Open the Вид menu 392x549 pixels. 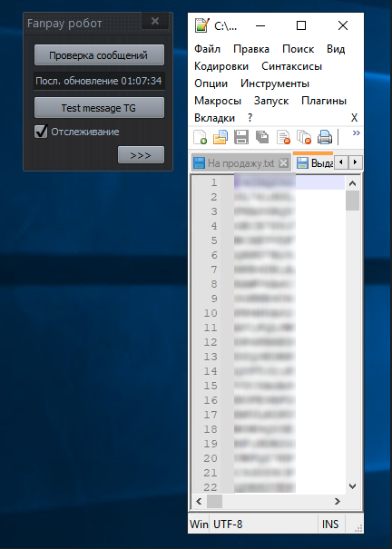pyautogui.click(x=336, y=49)
